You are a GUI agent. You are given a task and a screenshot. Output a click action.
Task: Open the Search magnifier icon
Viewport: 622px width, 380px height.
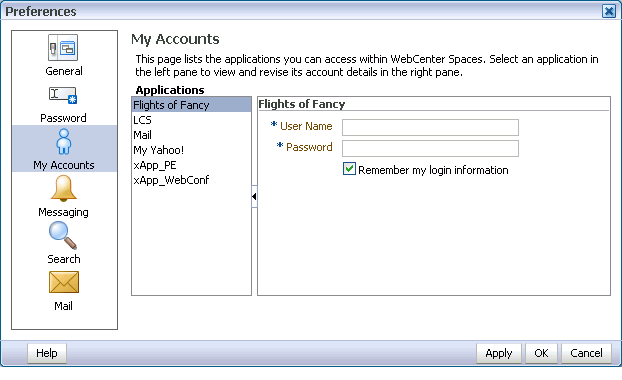pos(63,235)
